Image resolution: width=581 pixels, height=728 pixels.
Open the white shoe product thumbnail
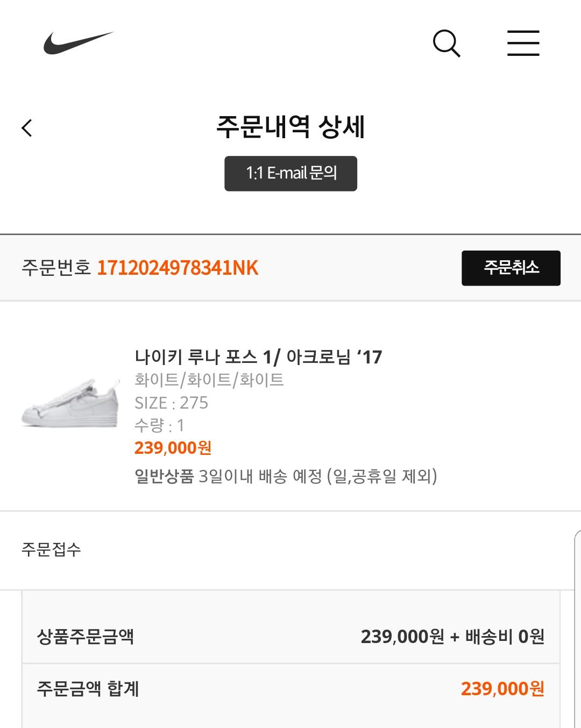(70, 403)
